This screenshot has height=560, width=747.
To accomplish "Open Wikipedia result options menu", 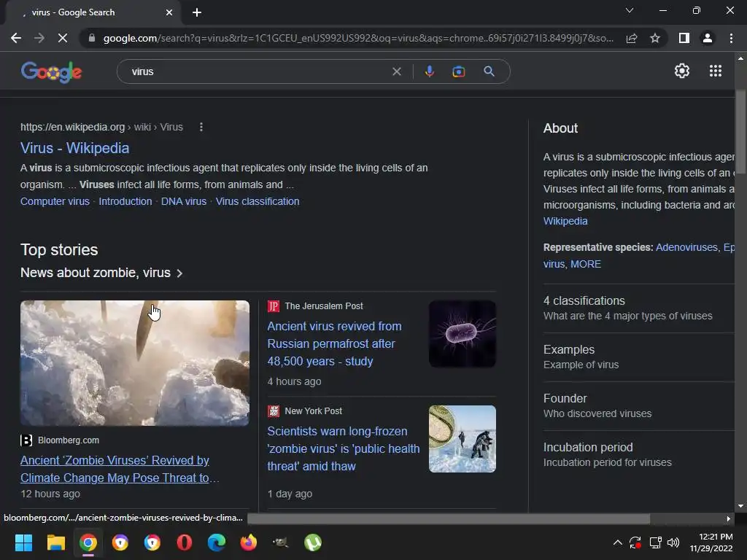I will tap(201, 127).
